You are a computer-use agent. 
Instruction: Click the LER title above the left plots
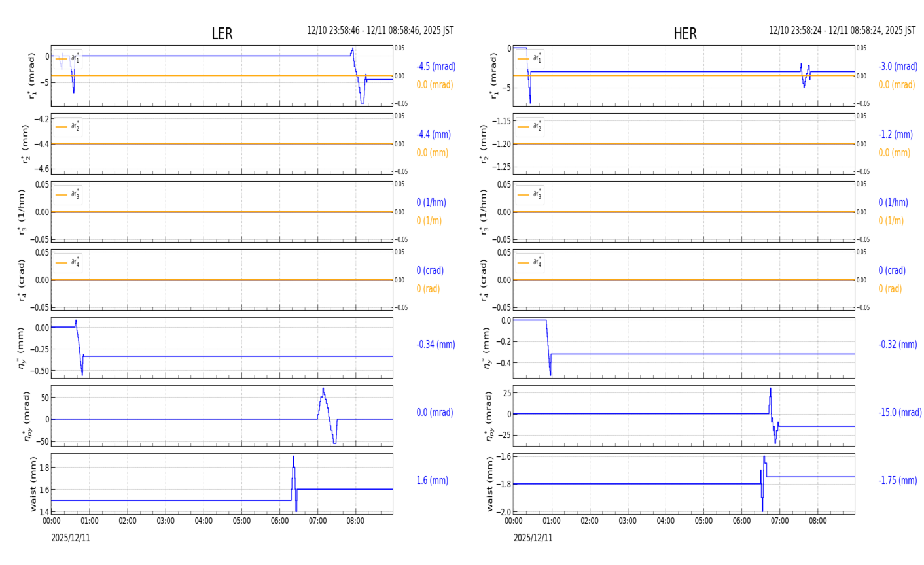(222, 34)
